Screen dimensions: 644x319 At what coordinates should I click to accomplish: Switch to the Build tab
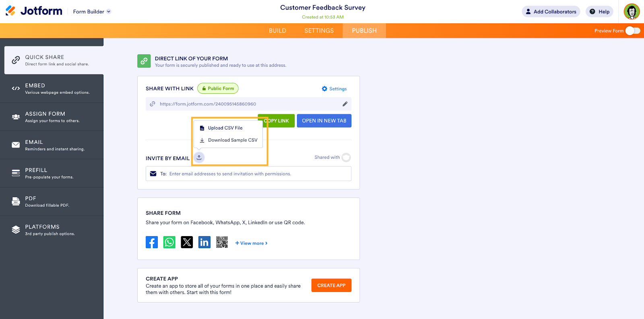point(277,31)
